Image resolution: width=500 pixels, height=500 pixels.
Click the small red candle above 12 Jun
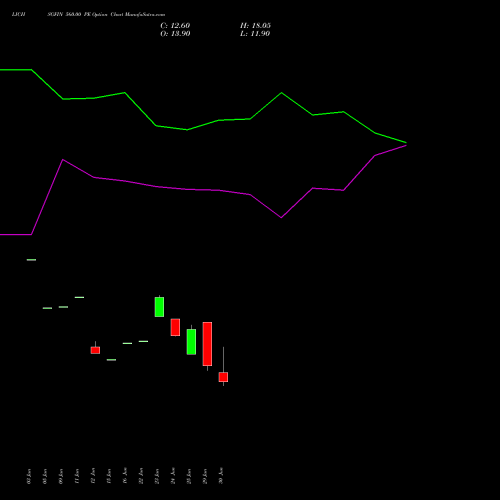tap(95, 350)
